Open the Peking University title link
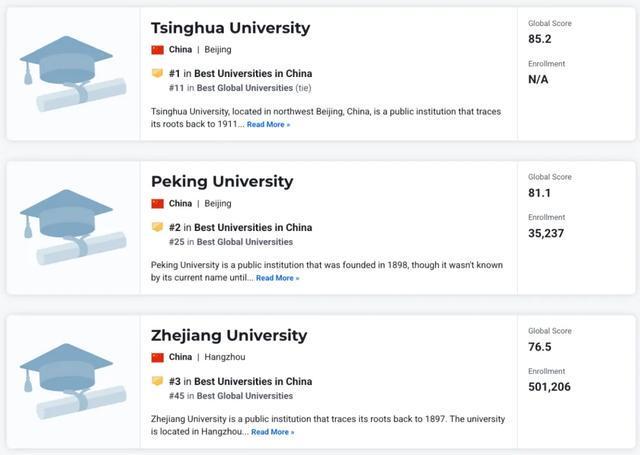 tap(222, 182)
